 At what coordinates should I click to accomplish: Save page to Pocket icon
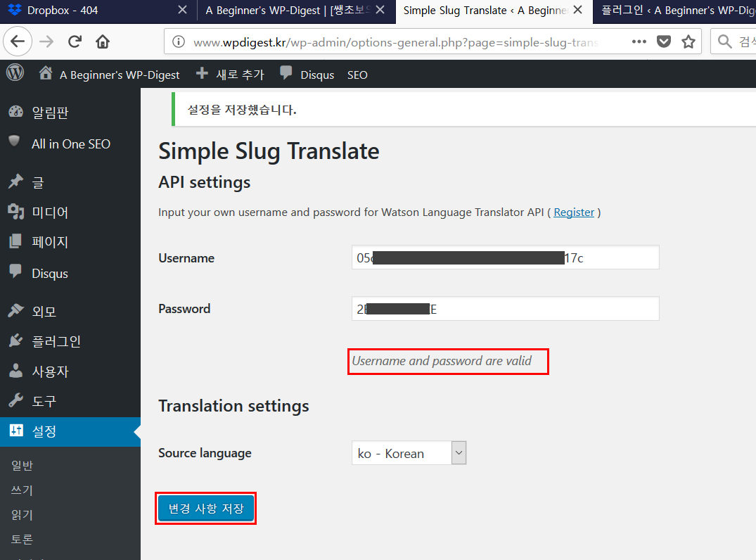[x=664, y=42]
